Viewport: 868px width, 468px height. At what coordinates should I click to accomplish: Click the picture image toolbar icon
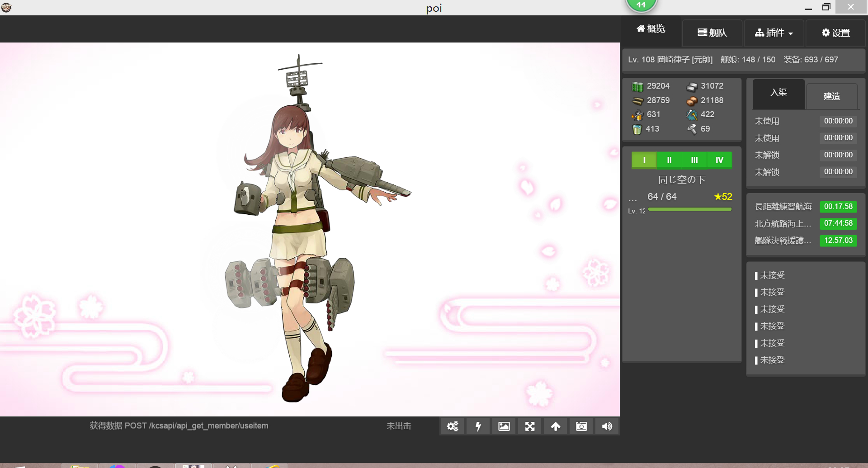(504, 426)
